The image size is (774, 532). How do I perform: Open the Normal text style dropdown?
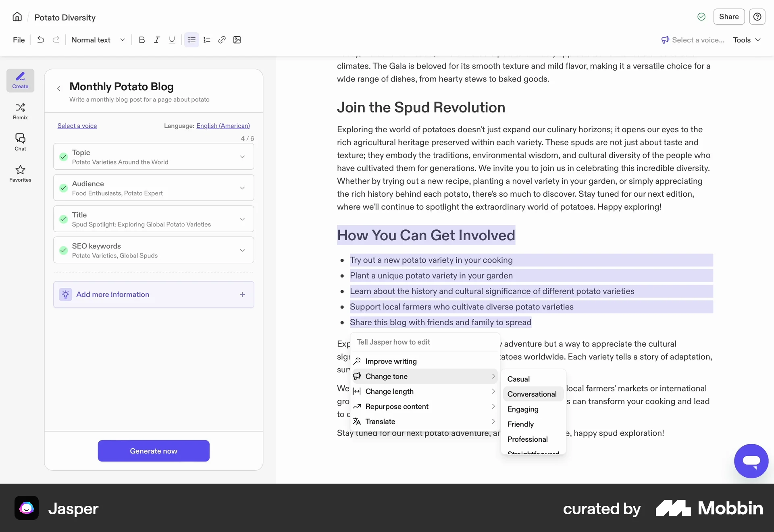tap(97, 40)
